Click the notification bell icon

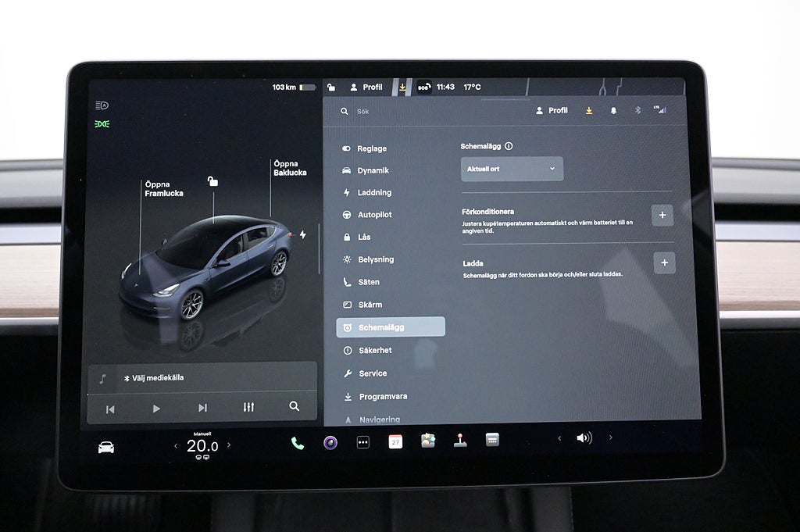[613, 111]
